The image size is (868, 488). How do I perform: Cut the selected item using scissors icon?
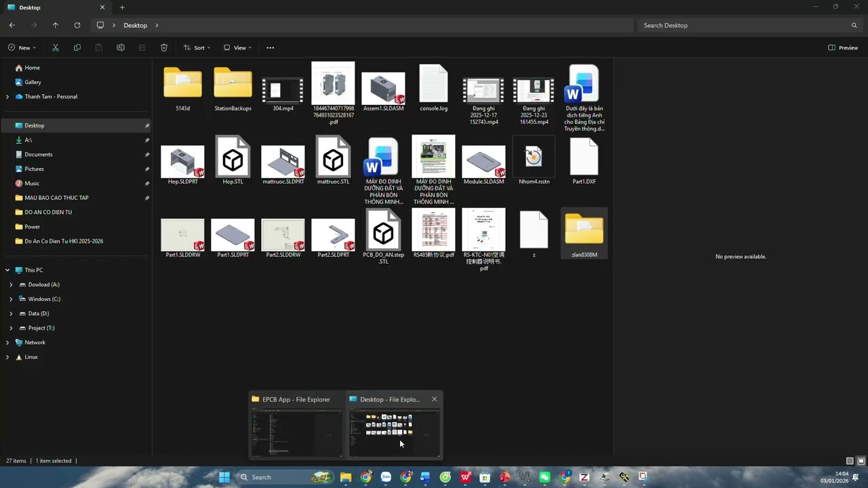pos(56,47)
